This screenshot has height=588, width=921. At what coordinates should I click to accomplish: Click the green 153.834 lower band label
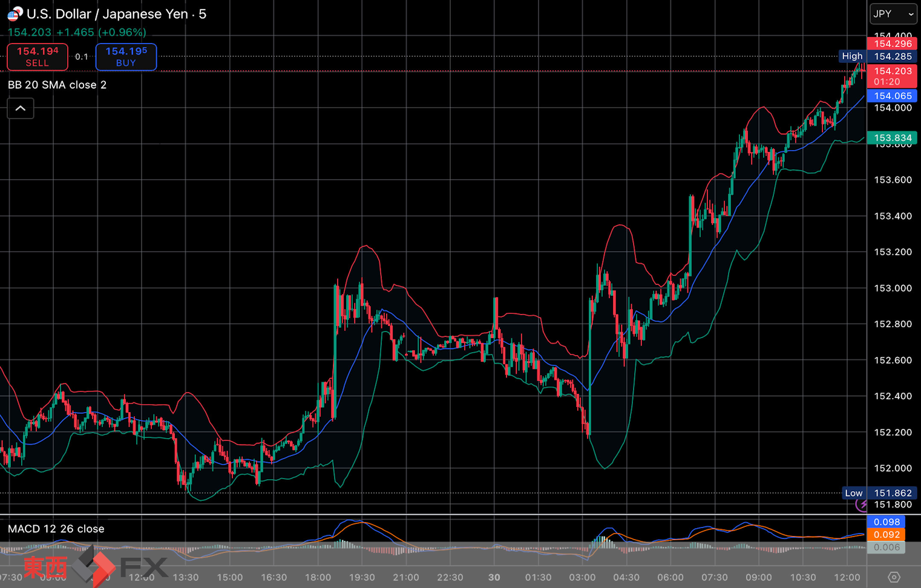[x=892, y=138]
